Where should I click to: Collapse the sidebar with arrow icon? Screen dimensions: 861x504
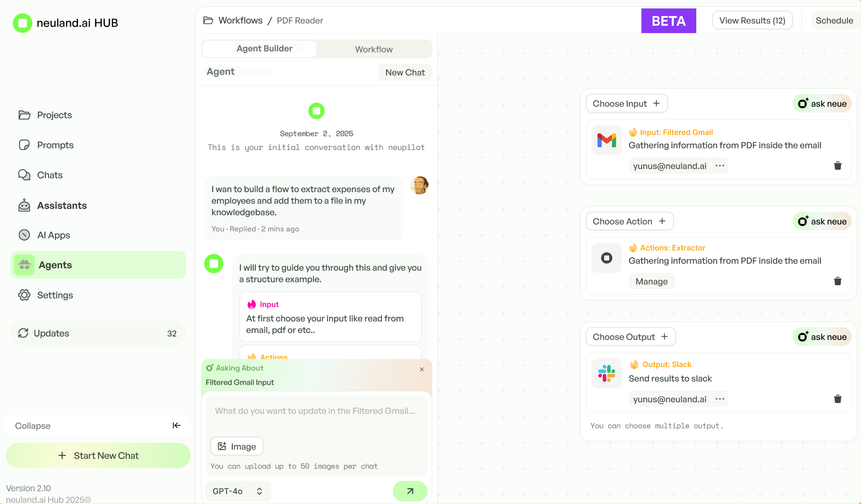pos(176,425)
